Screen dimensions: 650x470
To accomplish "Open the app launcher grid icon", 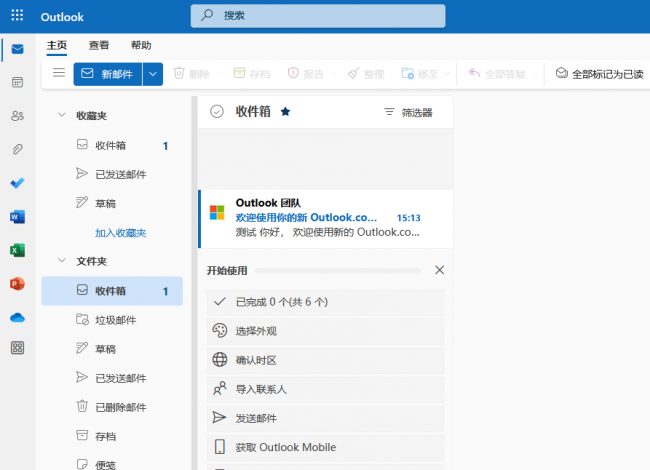I will coord(17,16).
